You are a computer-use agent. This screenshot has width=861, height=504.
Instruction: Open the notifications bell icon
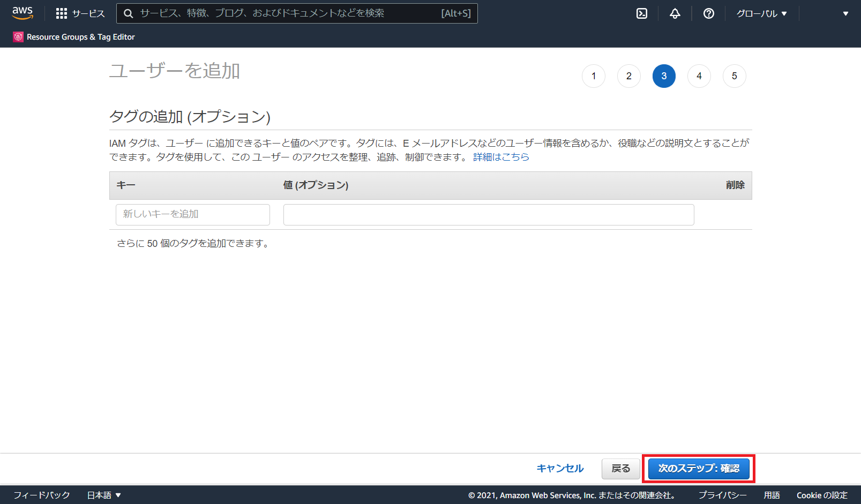click(675, 13)
